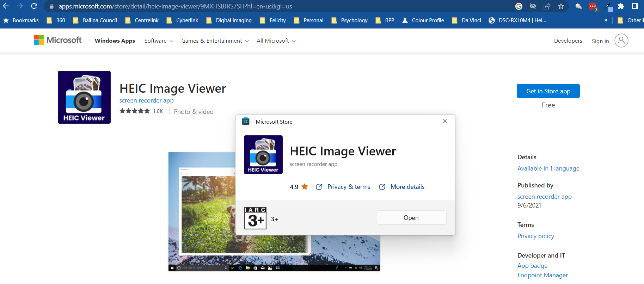
Task: Open the Google icon in address bar
Action: point(519,6)
